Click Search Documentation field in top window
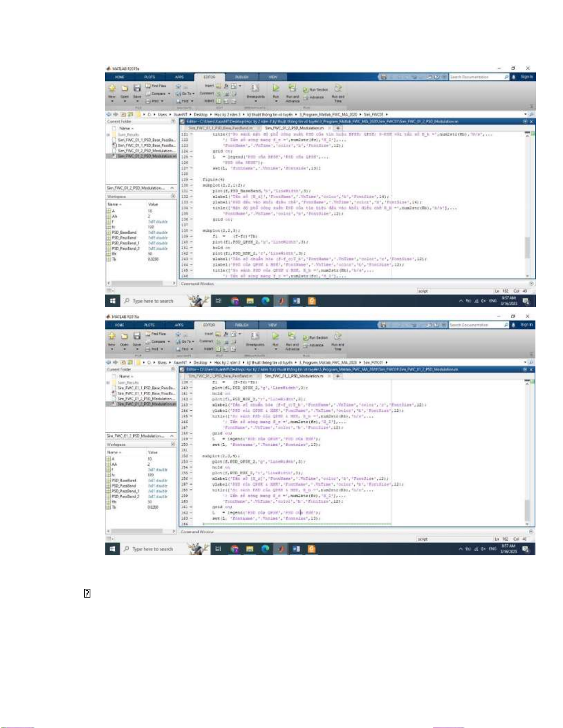The image size is (563, 728). (476, 77)
